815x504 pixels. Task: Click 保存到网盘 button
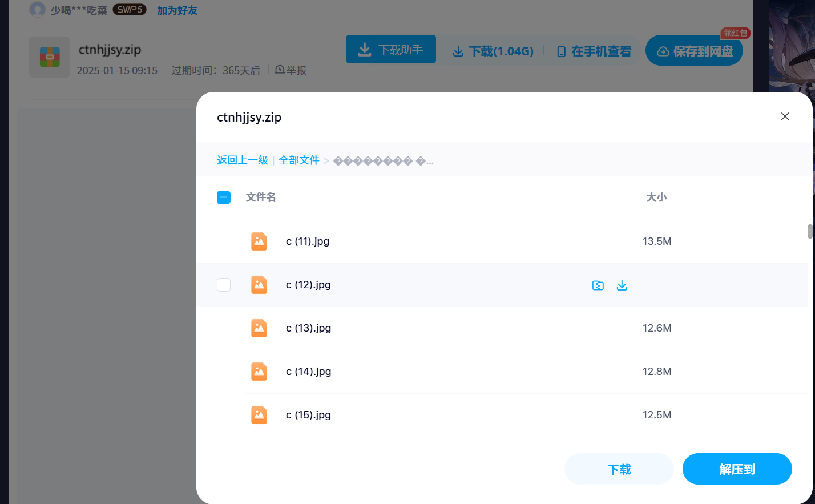tap(694, 51)
